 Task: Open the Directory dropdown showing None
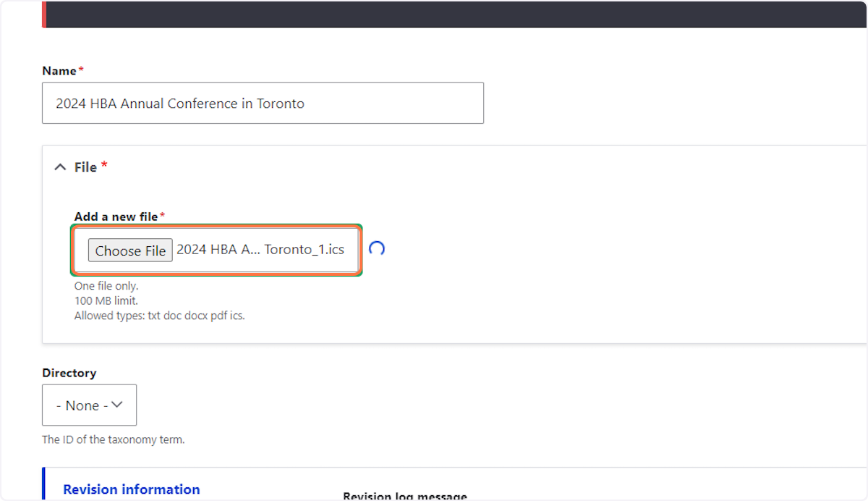[89, 405]
